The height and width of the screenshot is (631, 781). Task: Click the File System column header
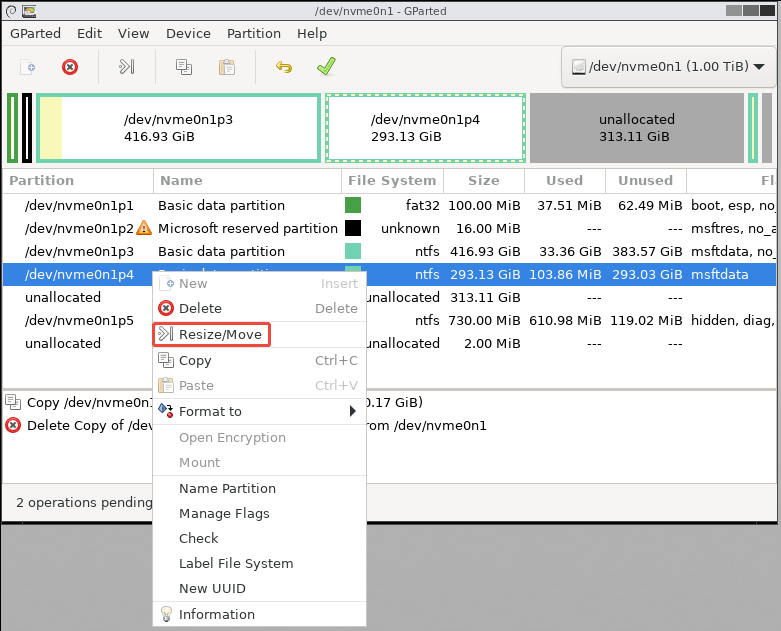(392, 180)
